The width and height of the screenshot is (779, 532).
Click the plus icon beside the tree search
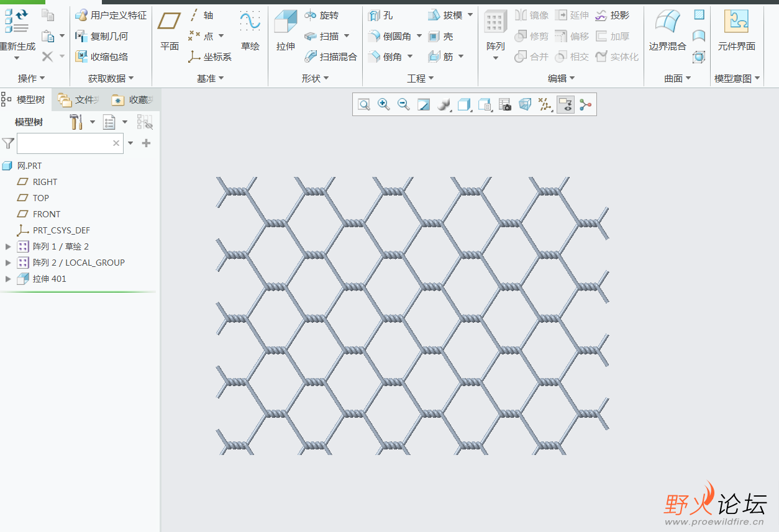pyautogui.click(x=147, y=143)
